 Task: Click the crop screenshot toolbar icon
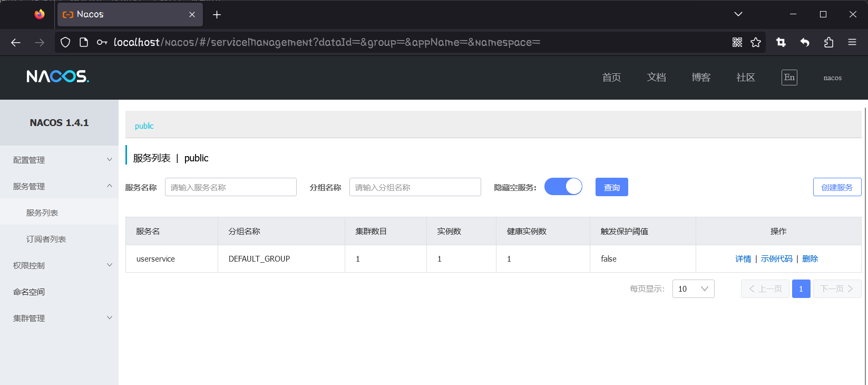[781, 42]
